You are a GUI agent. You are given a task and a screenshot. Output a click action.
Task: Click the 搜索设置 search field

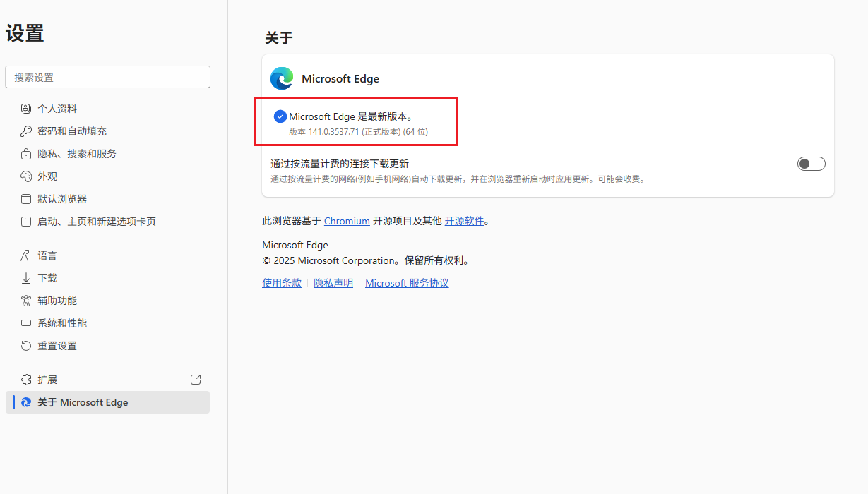click(x=107, y=78)
